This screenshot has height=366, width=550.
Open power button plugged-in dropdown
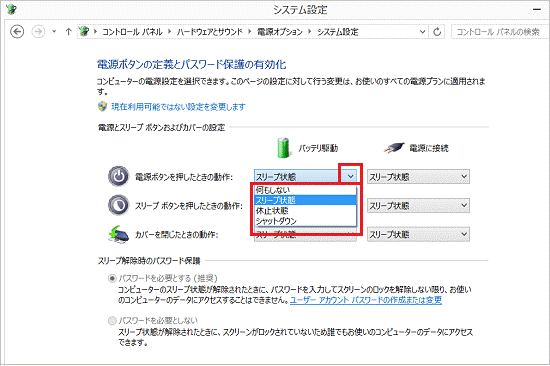click(418, 177)
